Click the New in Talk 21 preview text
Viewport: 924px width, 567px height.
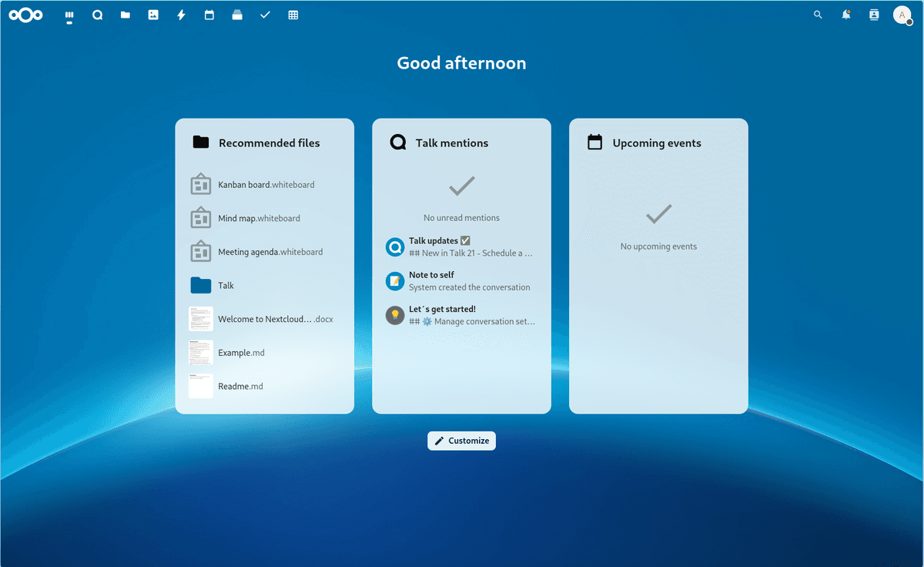[x=471, y=253]
